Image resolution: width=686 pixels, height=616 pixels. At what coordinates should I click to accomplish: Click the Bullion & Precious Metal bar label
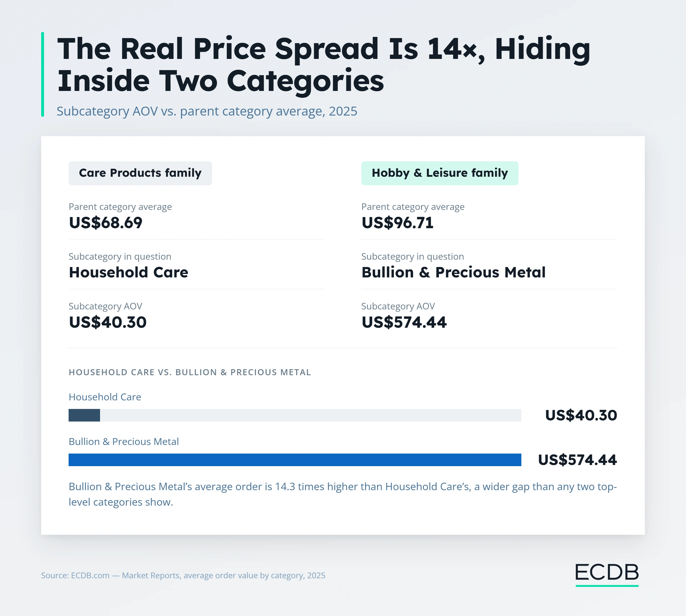[123, 442]
